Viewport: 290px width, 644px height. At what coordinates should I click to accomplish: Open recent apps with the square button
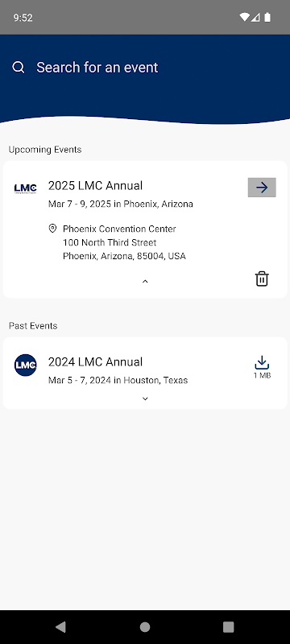coord(229,627)
